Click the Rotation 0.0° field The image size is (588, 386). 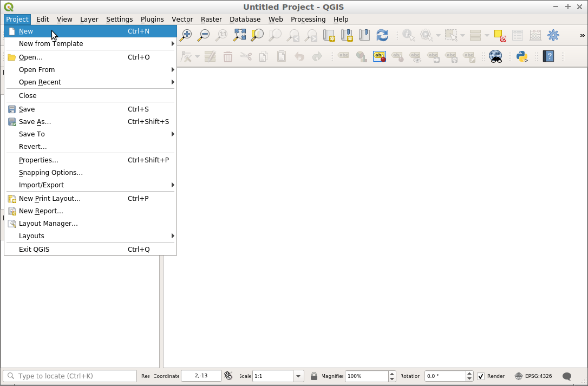[445, 376]
